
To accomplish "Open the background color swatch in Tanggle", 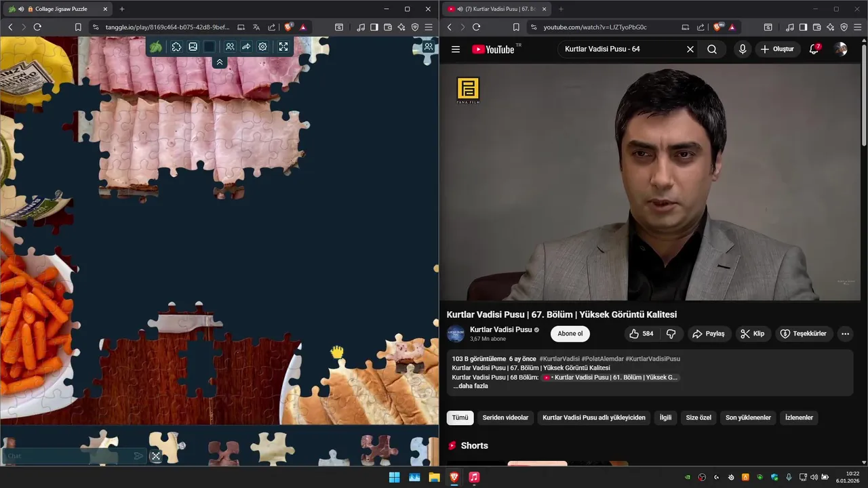I will coord(210,47).
